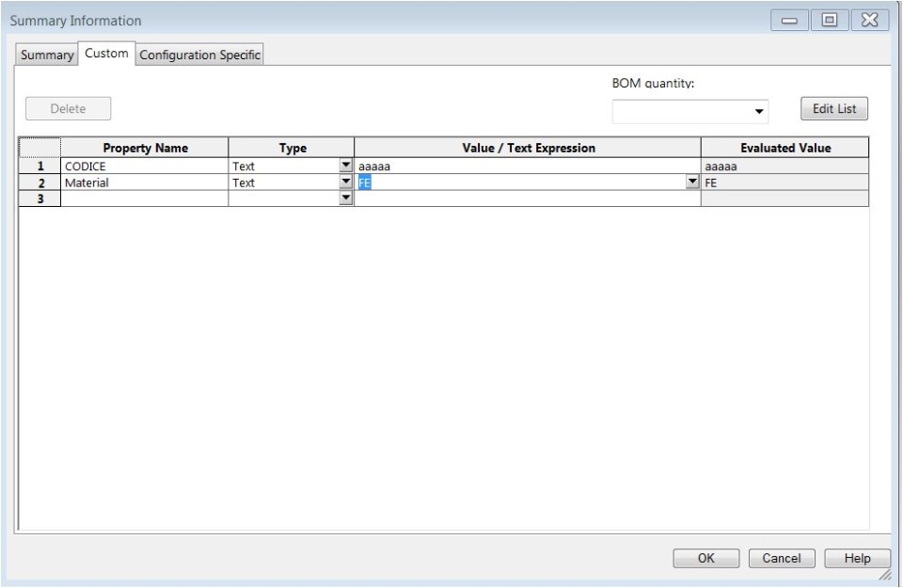Click the Type column header
The height and width of the screenshot is (588, 903).
click(292, 148)
